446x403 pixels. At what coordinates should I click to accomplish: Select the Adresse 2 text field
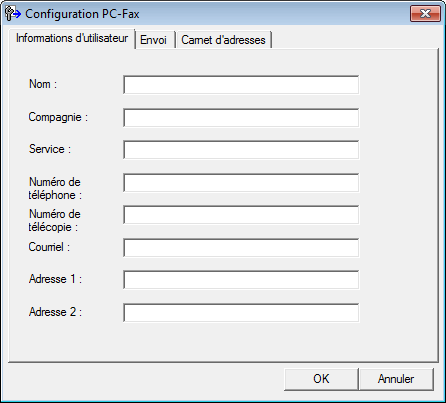coord(241,312)
